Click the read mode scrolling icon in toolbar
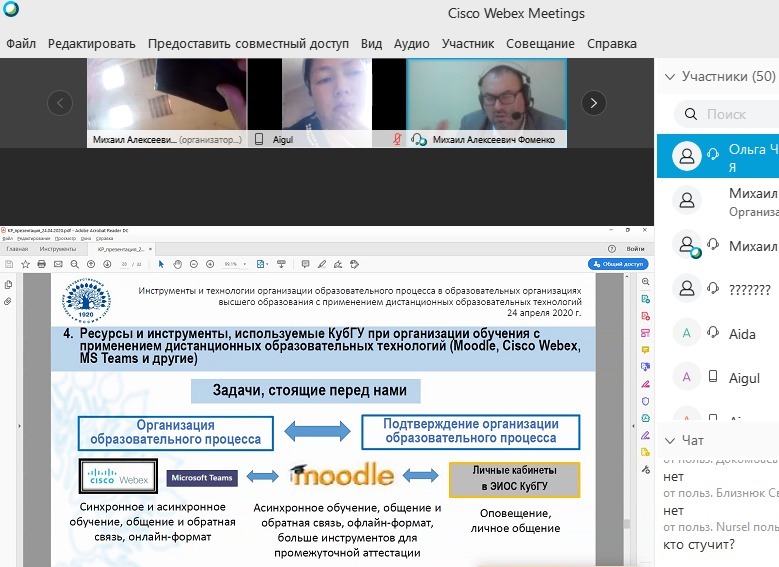Viewport: 779px width, 567px height. click(x=281, y=264)
